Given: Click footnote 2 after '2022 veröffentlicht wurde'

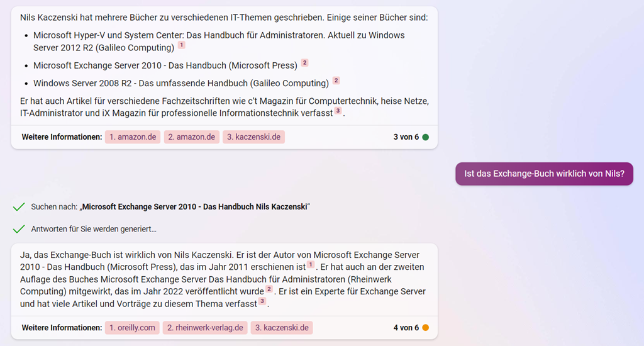Looking at the screenshot, I should coord(269,289).
